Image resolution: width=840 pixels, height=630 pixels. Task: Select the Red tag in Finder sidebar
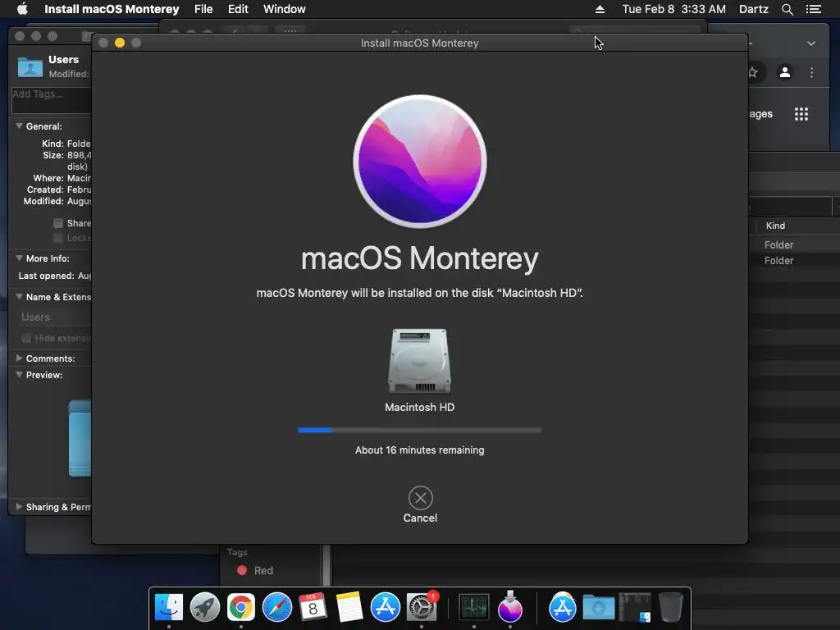(256, 571)
